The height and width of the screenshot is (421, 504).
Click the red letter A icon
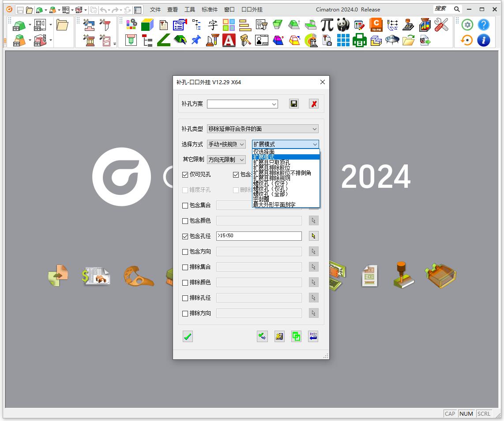[x=229, y=41]
